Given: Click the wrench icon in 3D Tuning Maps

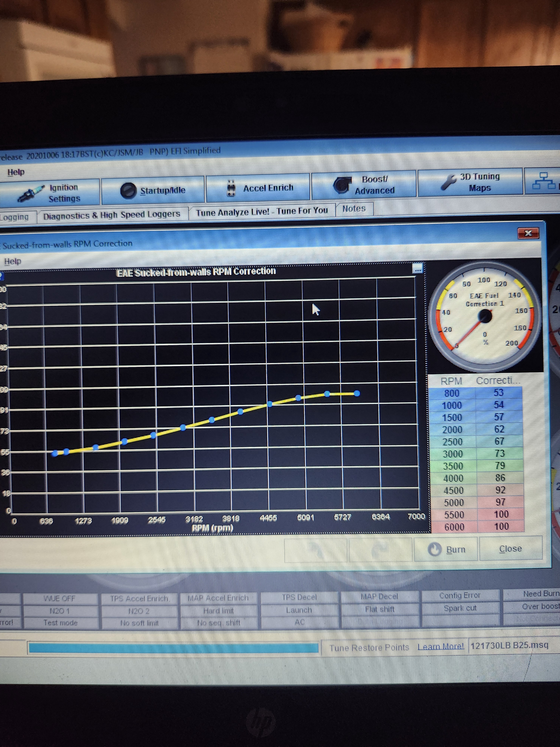Looking at the screenshot, I should (449, 182).
